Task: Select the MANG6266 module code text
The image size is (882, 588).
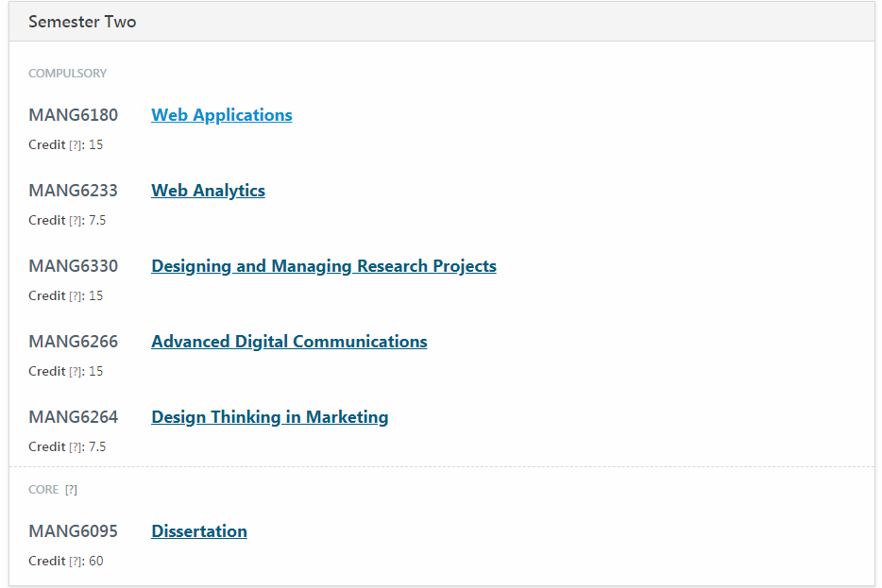Action: [73, 342]
